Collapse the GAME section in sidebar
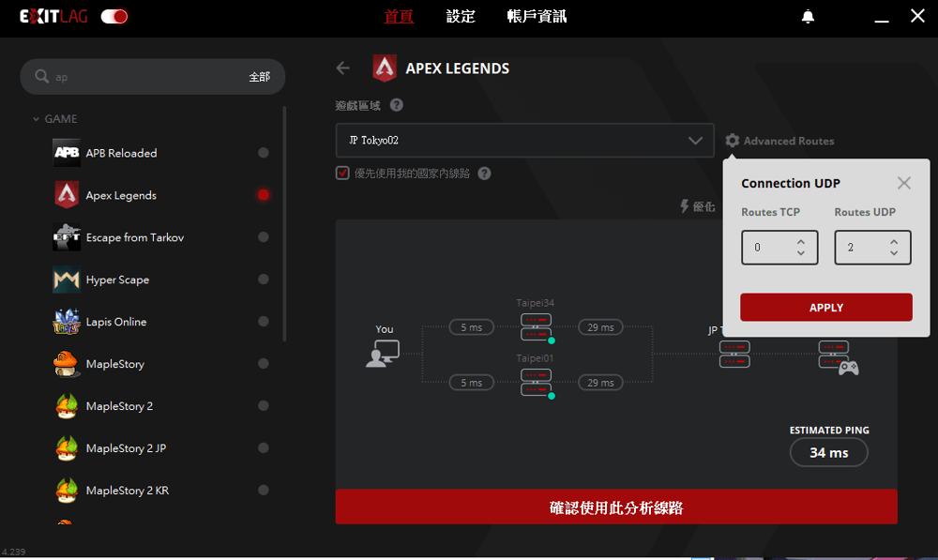The width and height of the screenshot is (938, 560). (x=36, y=118)
